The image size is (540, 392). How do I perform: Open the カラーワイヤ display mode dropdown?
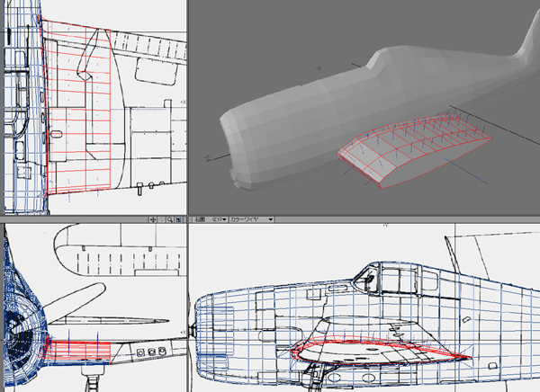pos(252,218)
